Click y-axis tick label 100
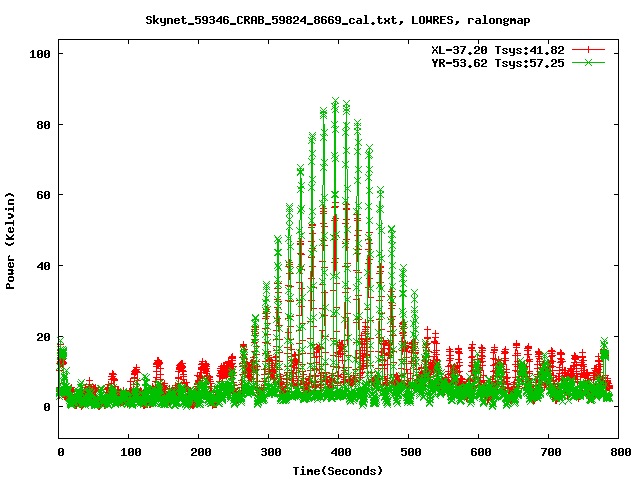The height and width of the screenshot is (480, 640). pos(40,54)
